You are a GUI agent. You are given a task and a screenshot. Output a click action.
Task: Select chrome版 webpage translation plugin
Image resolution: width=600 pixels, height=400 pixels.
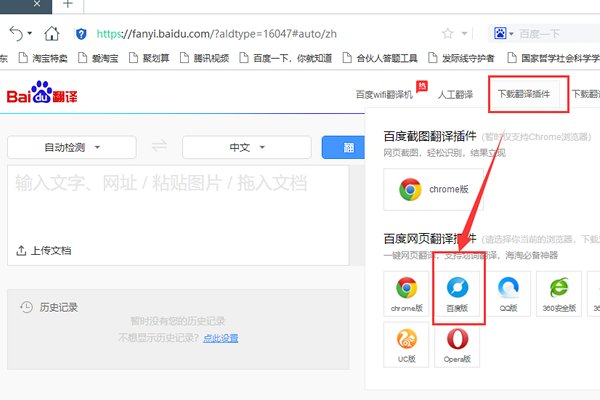click(406, 294)
